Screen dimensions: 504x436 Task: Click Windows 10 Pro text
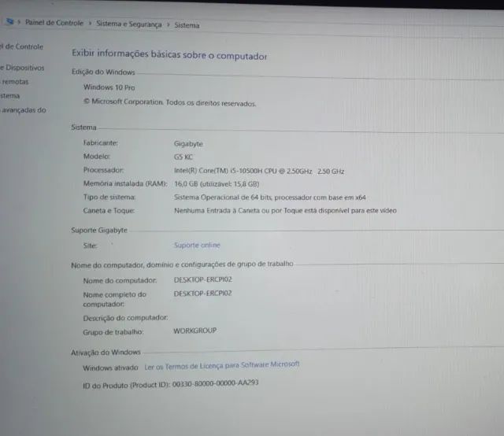coord(109,87)
